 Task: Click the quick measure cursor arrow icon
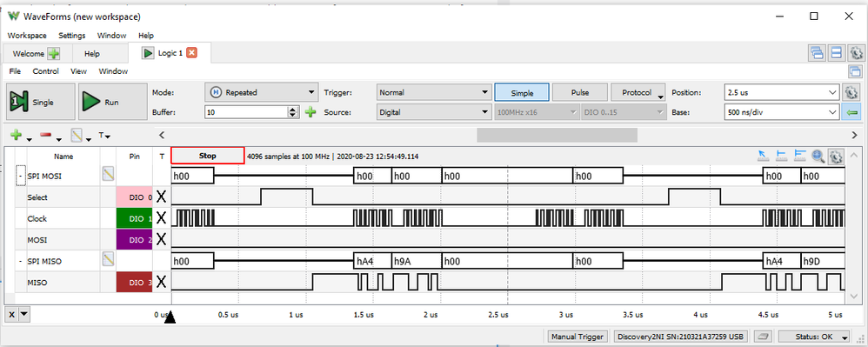[x=765, y=156]
